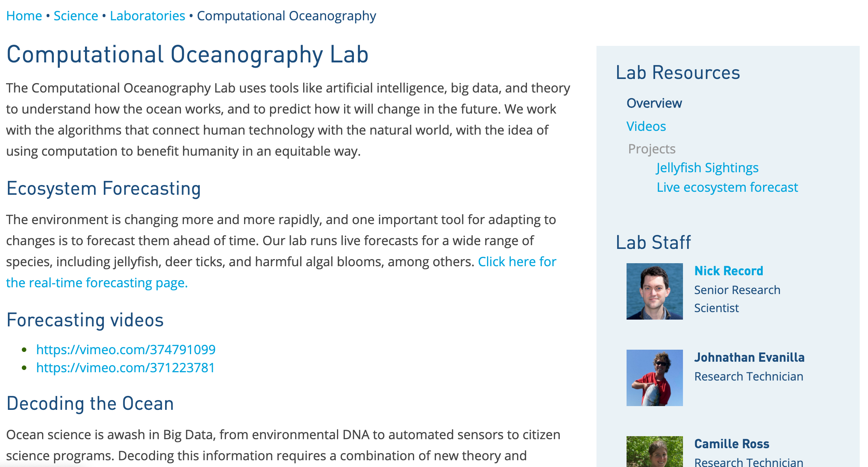Open the Science breadcrumb link
This screenshot has width=868, height=467.
[x=76, y=16]
